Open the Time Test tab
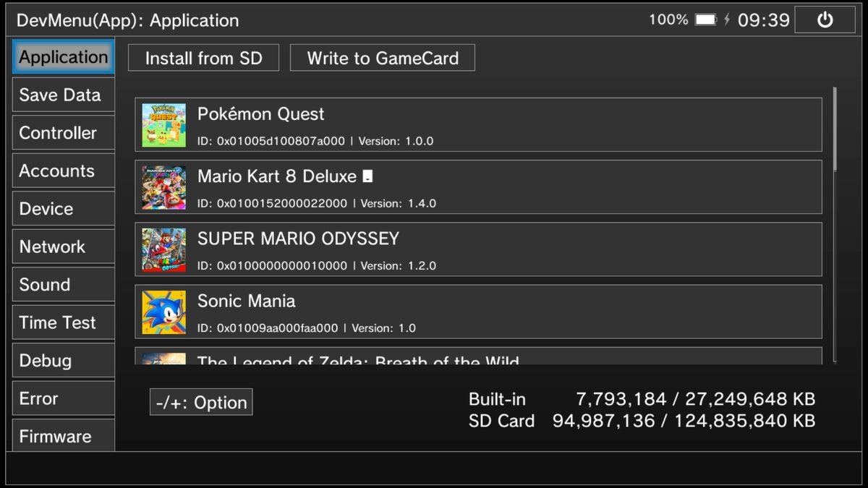Viewport: 868px width, 488px height. tap(63, 322)
